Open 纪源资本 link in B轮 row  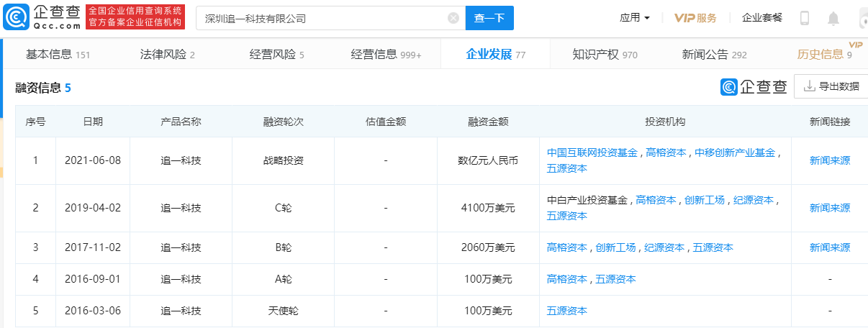(x=664, y=247)
